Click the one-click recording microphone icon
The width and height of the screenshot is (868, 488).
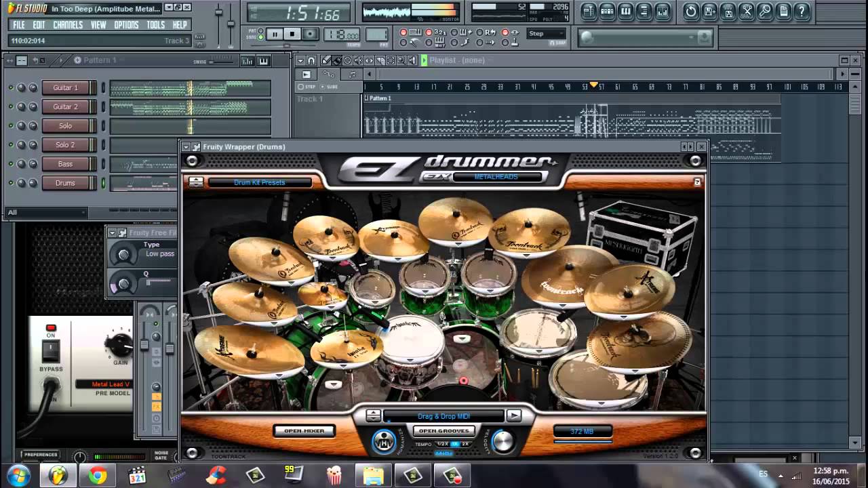coord(764,11)
